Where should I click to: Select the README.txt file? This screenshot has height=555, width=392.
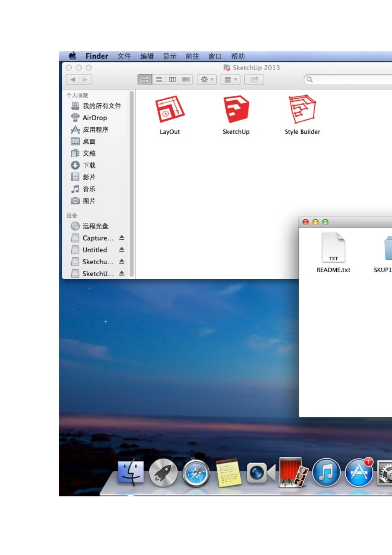(x=333, y=248)
